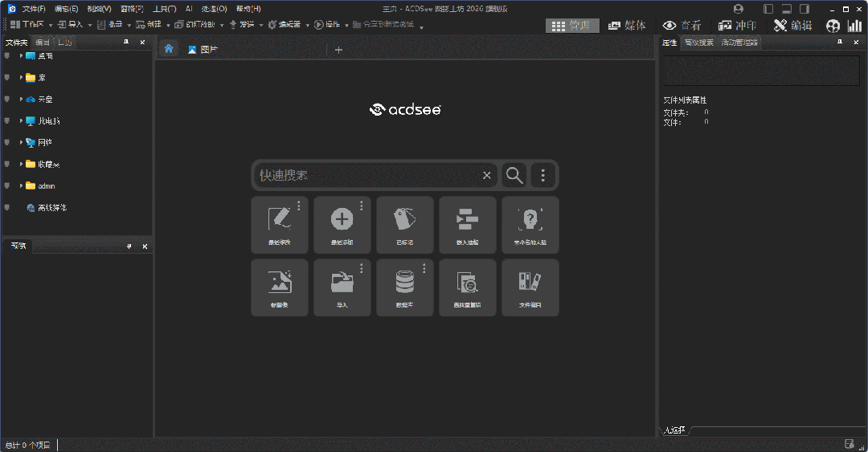Pin the Folders panel
868x452 pixels.
click(126, 42)
